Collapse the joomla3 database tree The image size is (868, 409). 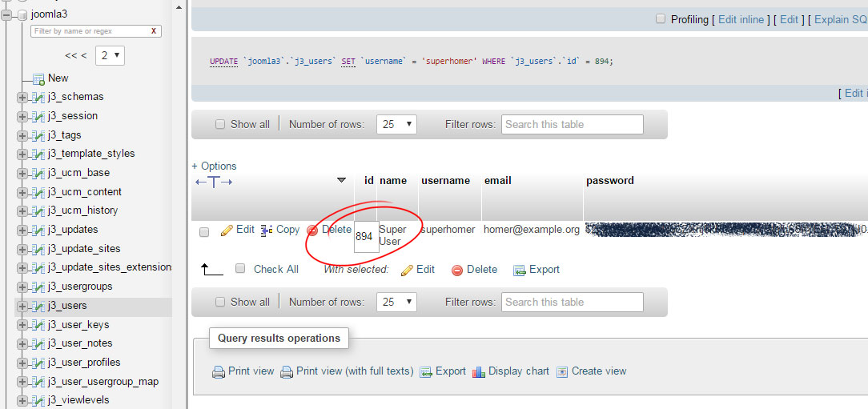tap(7, 15)
